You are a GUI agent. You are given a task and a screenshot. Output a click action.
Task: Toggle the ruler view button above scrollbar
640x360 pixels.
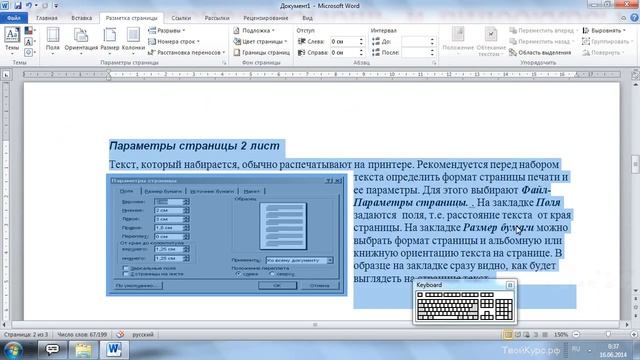click(x=636, y=75)
